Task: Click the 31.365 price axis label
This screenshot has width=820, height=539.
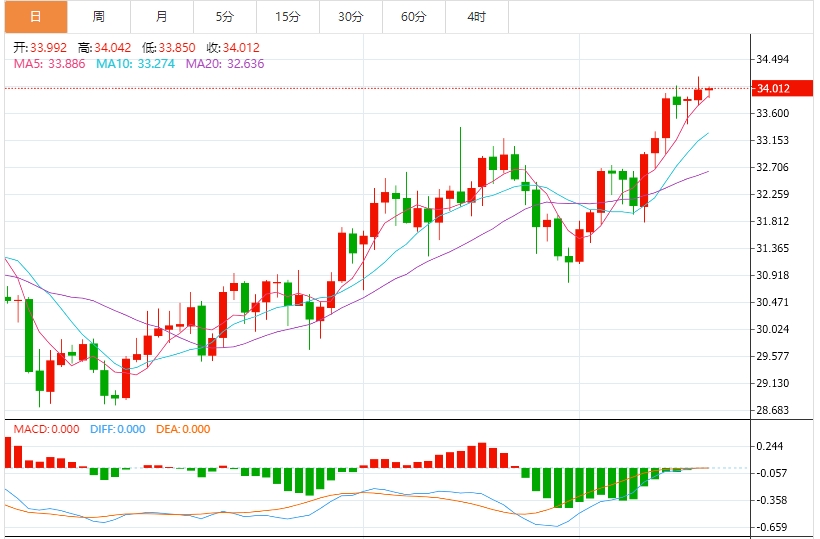Action: [x=772, y=248]
